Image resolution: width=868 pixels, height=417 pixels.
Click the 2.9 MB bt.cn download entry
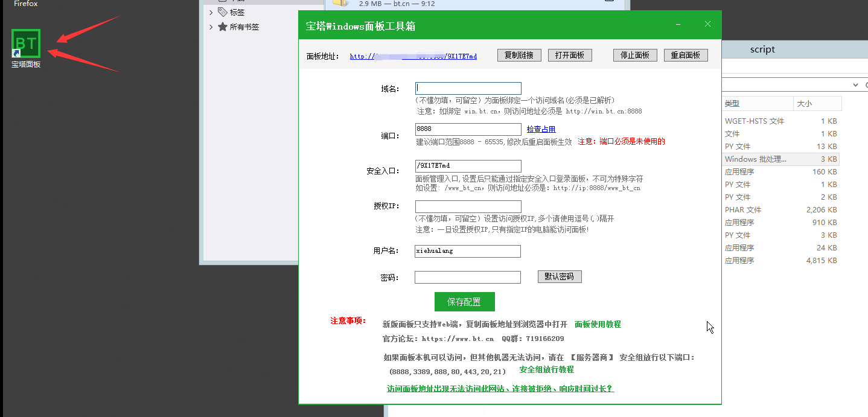click(476, 4)
